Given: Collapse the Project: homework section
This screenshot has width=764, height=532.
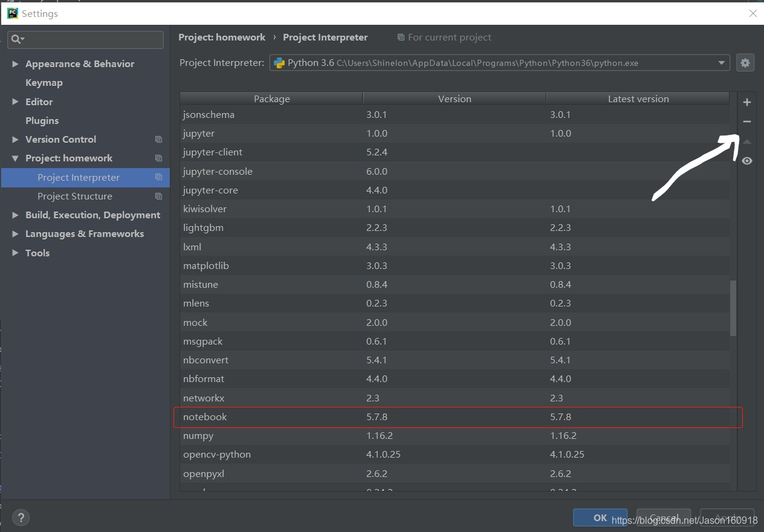Looking at the screenshot, I should click(x=15, y=158).
